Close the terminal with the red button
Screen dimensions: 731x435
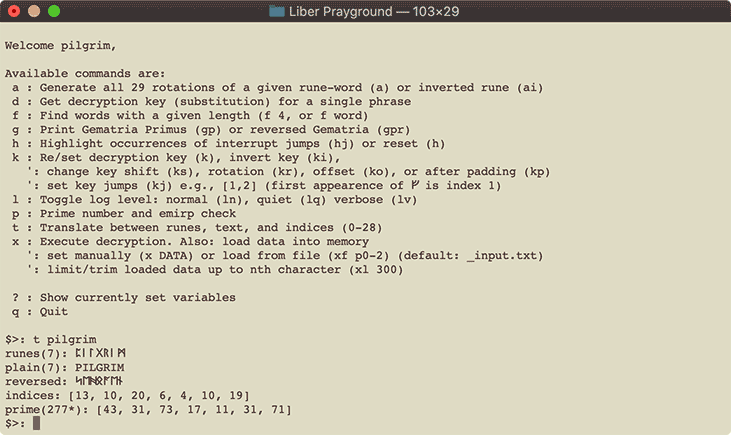(x=14, y=11)
